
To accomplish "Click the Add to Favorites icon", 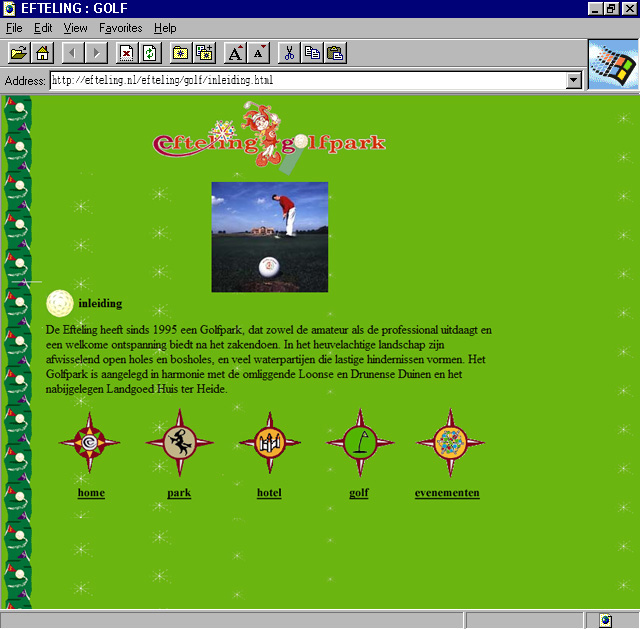I will [204, 53].
